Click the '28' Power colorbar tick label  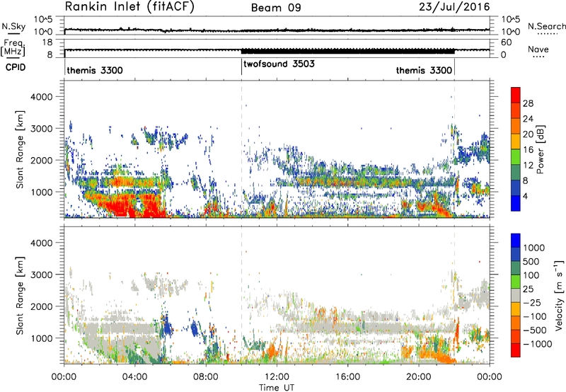528,103
